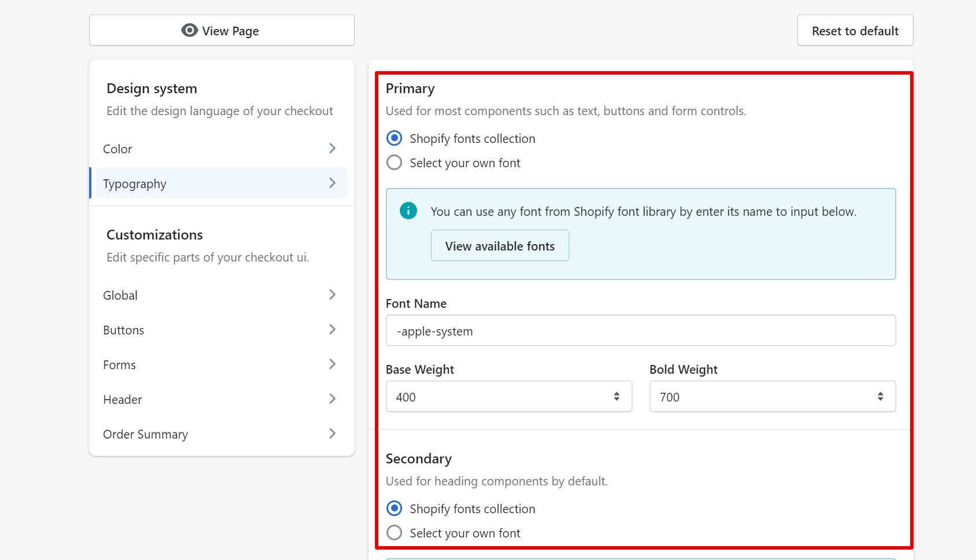Viewport: 976px width, 560px height.
Task: Click 'Used for heading components by default' text
Action: (x=496, y=481)
